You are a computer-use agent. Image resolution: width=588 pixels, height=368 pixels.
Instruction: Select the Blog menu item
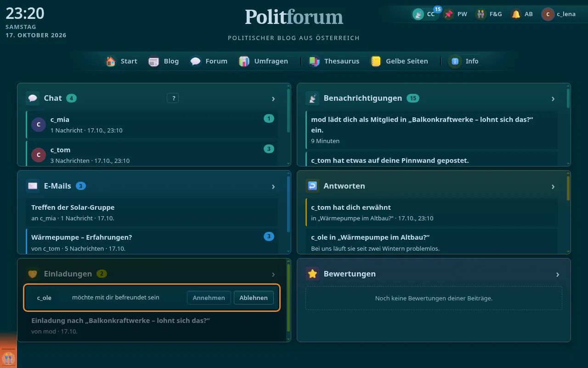(x=164, y=61)
